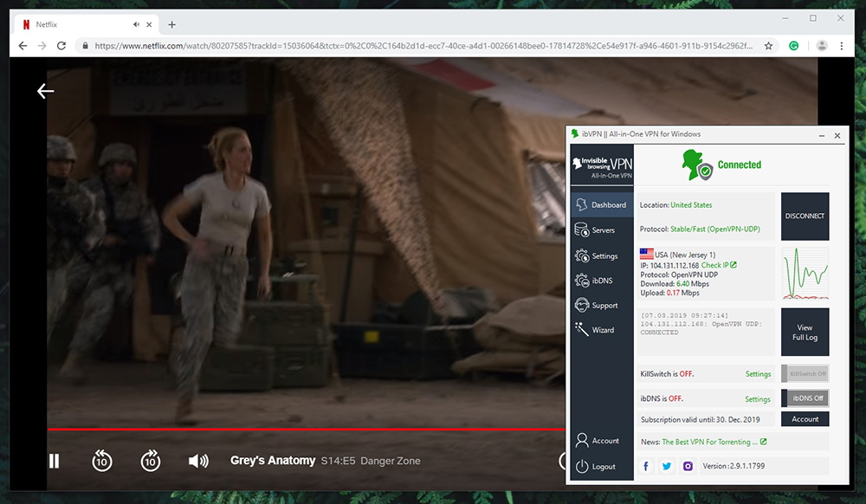Bookmark this page with the star icon
This screenshot has height=504, width=866.
pyautogui.click(x=768, y=46)
